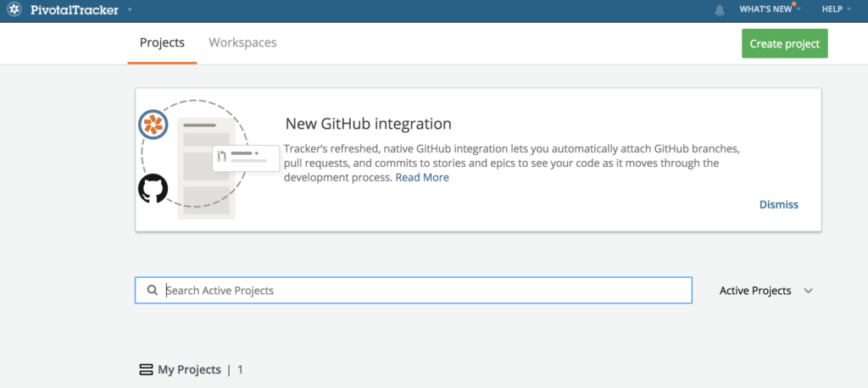
Task: Open the notifications bell
Action: pyautogui.click(x=720, y=9)
